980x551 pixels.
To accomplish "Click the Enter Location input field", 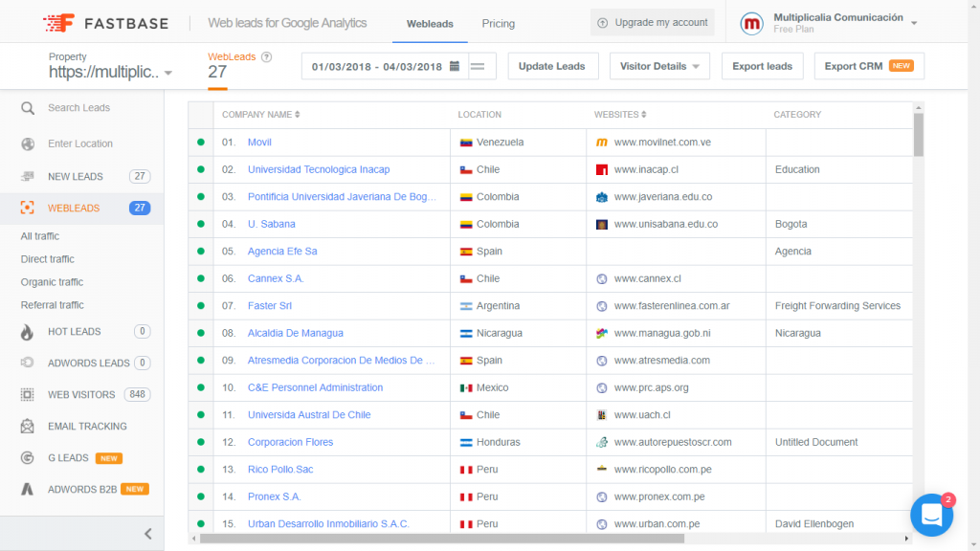I will pyautogui.click(x=80, y=143).
